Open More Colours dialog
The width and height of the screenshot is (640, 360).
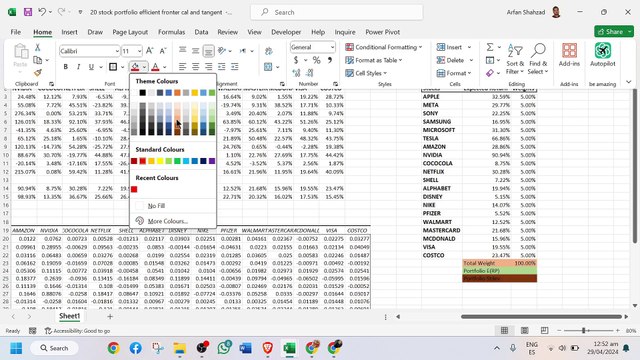167,221
